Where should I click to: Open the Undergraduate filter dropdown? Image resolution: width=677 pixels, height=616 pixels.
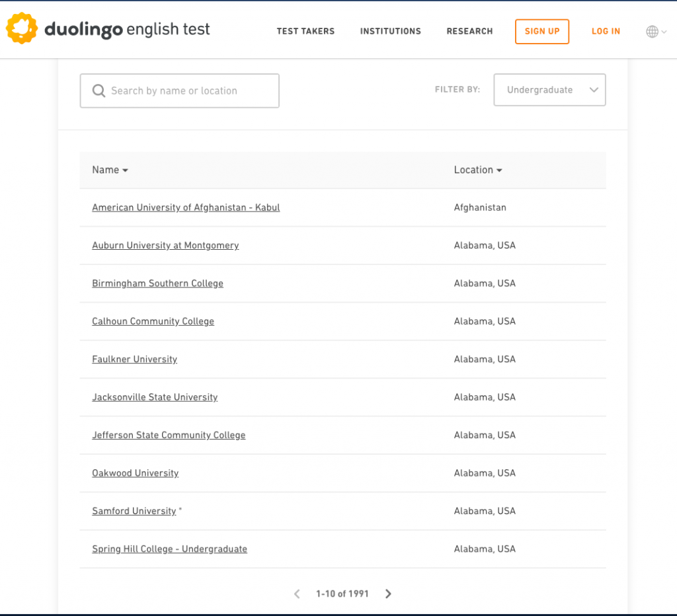(x=549, y=90)
